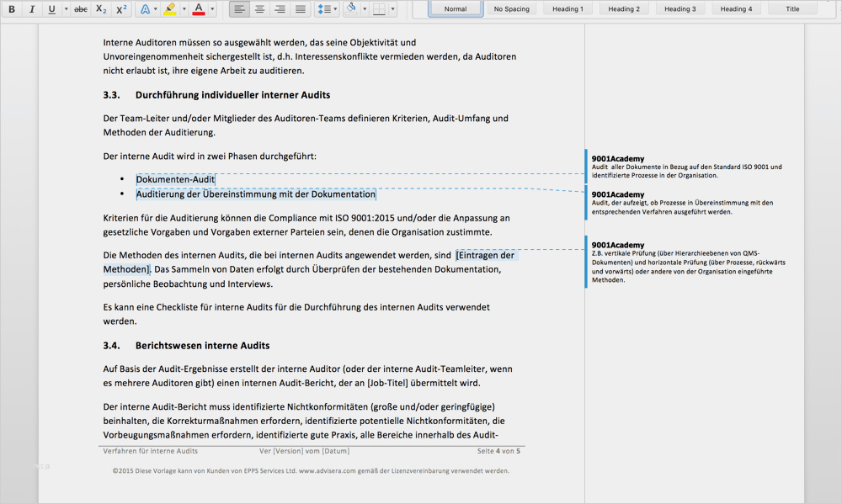Click the text effects icon
The width and height of the screenshot is (842, 504).
click(x=145, y=9)
